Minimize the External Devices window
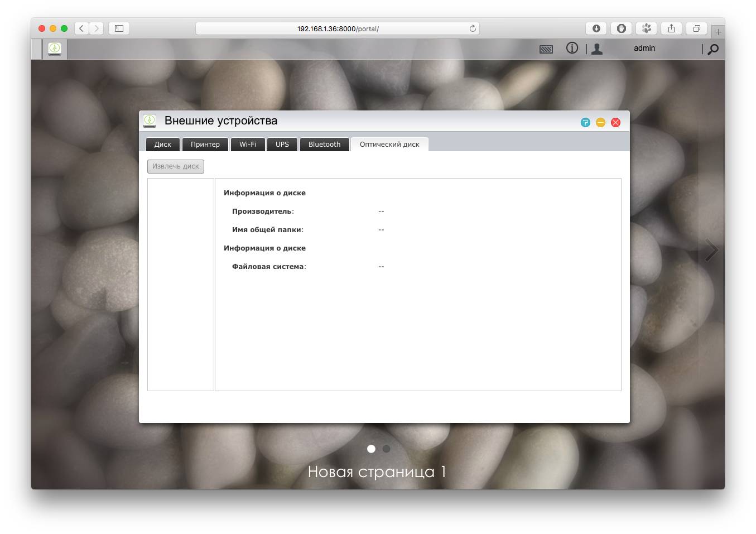 (600, 122)
